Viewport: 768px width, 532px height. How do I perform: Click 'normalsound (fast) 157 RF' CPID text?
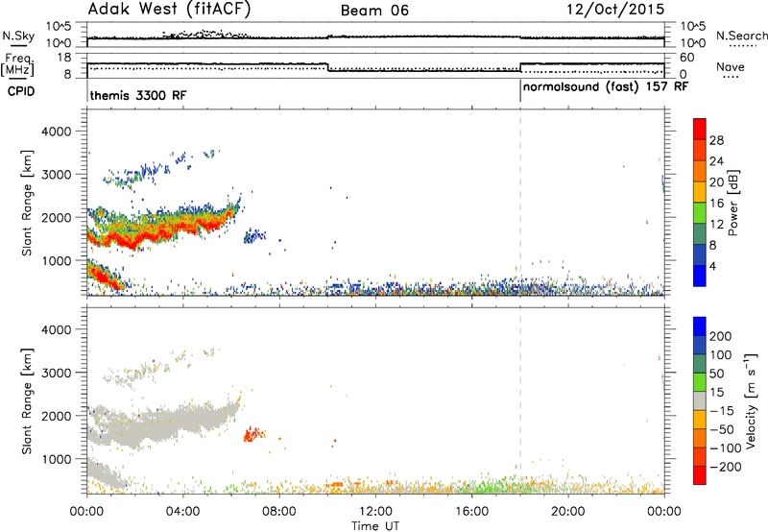coord(606,86)
